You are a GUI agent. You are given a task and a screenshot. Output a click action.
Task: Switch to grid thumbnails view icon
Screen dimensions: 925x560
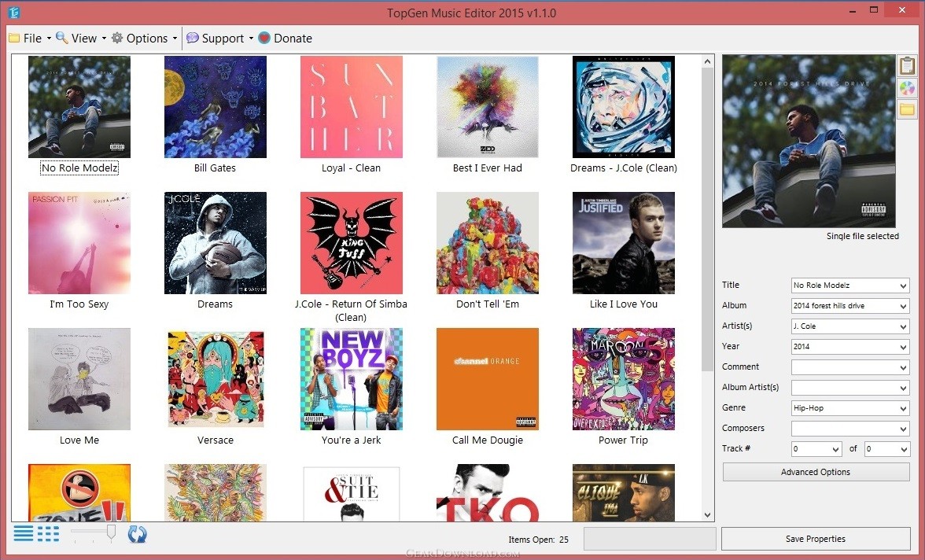[48, 534]
